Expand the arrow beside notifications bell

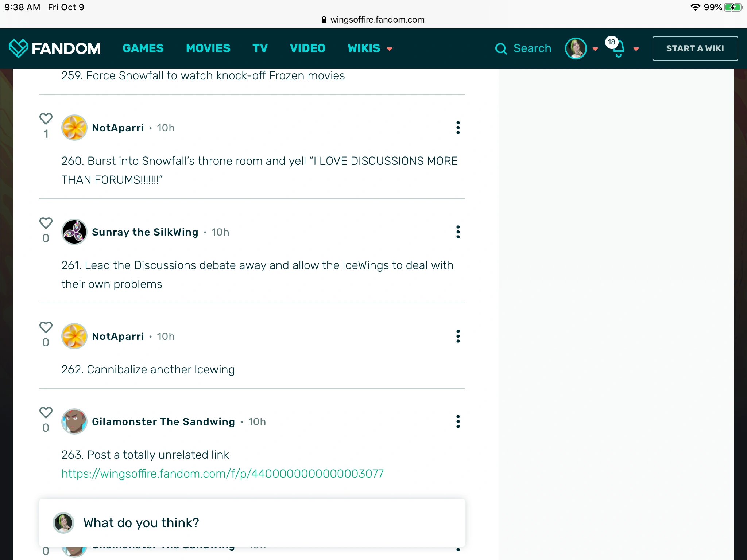[x=636, y=49]
